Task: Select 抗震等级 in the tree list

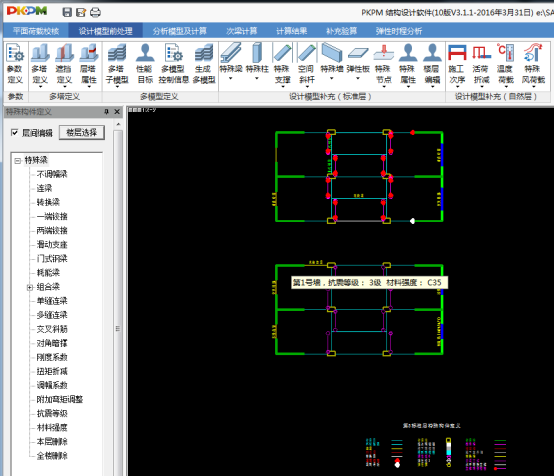Action: point(52,413)
